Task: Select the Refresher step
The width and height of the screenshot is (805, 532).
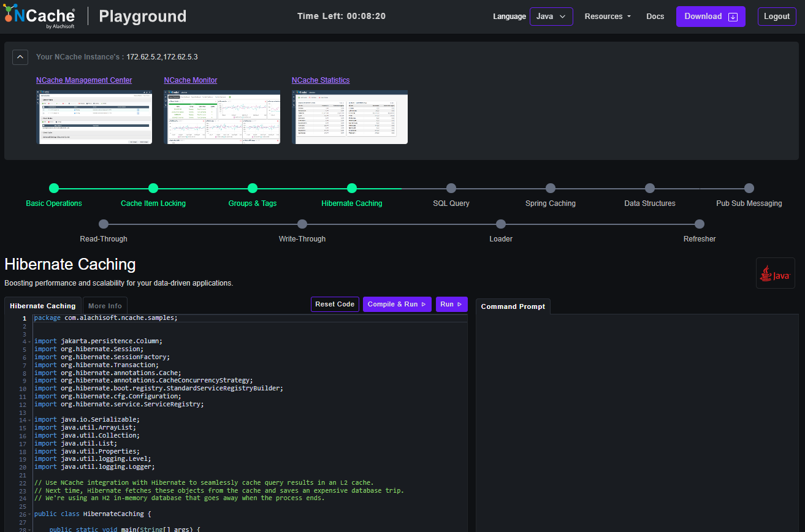Action: [x=700, y=224]
